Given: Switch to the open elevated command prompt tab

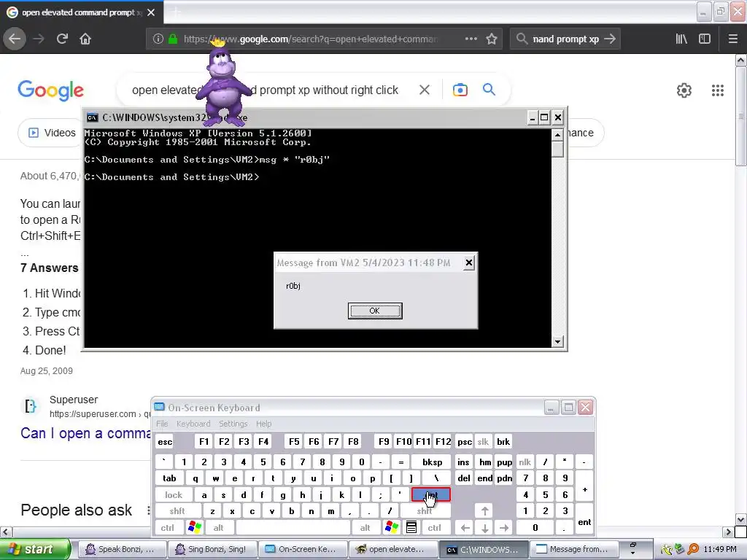Looking at the screenshot, I should tap(81, 12).
